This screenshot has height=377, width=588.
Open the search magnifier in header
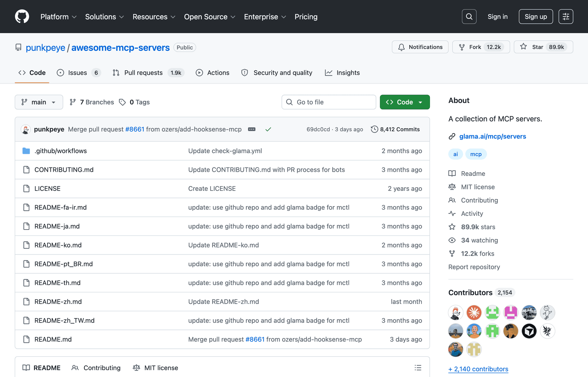coord(469,17)
